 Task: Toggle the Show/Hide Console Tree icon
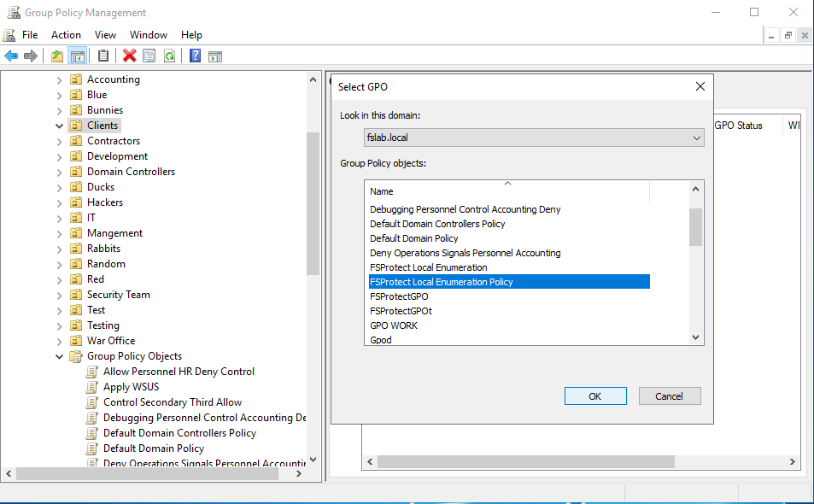[x=77, y=56]
